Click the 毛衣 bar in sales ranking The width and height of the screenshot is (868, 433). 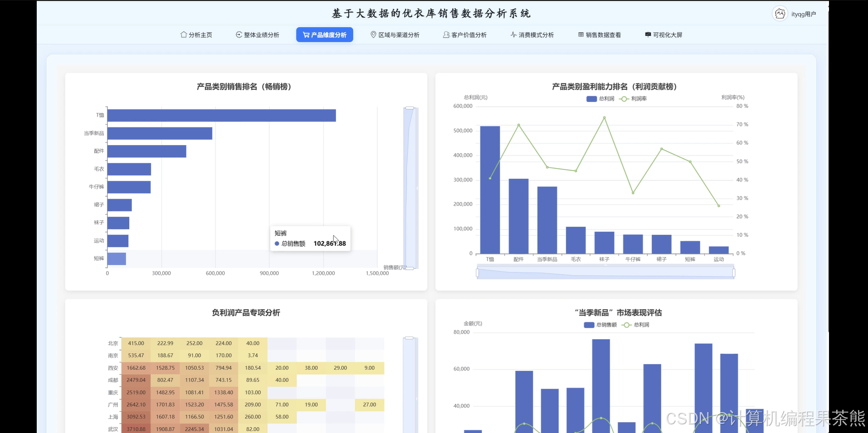[x=129, y=169]
